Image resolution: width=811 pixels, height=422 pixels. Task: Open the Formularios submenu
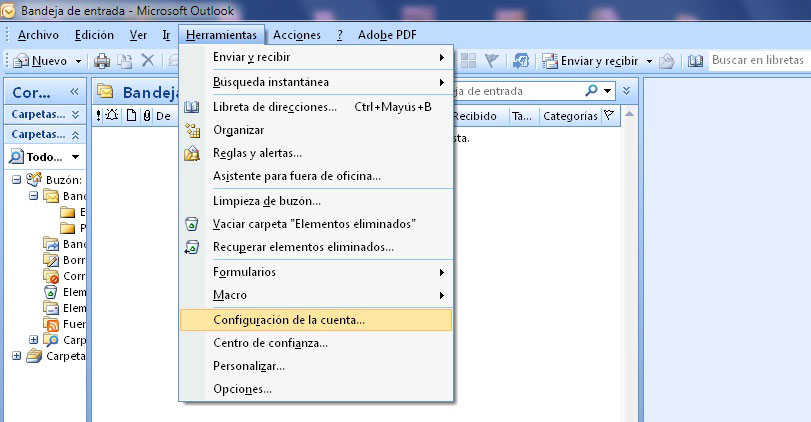[x=316, y=272]
